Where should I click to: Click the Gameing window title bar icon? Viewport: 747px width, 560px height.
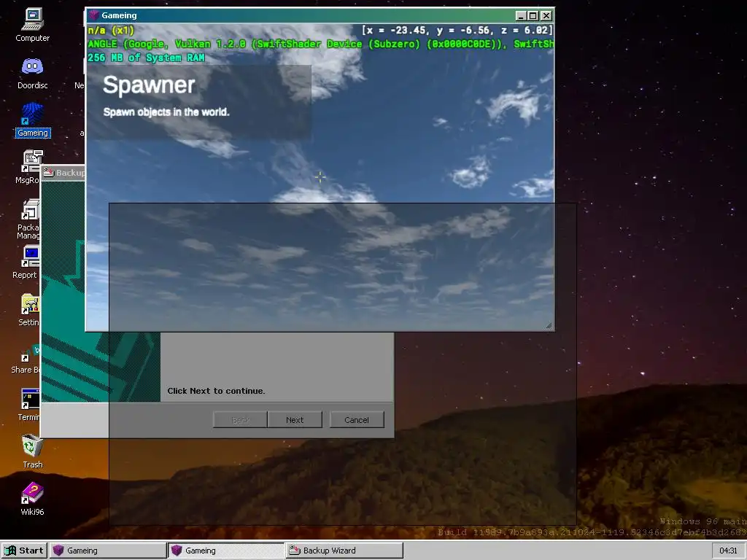(94, 15)
